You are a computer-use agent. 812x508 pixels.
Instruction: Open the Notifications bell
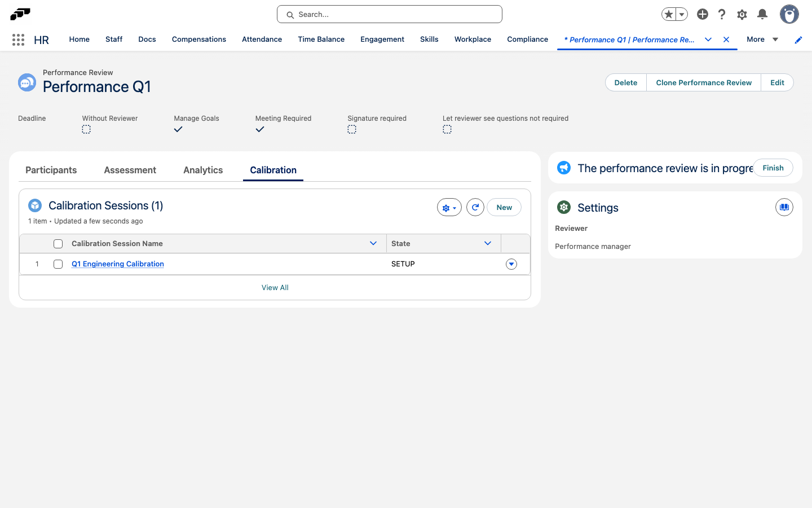point(762,14)
